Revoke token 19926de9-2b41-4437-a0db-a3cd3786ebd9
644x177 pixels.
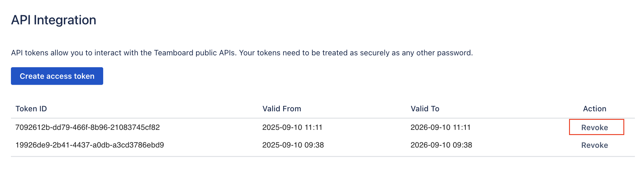pyautogui.click(x=594, y=145)
